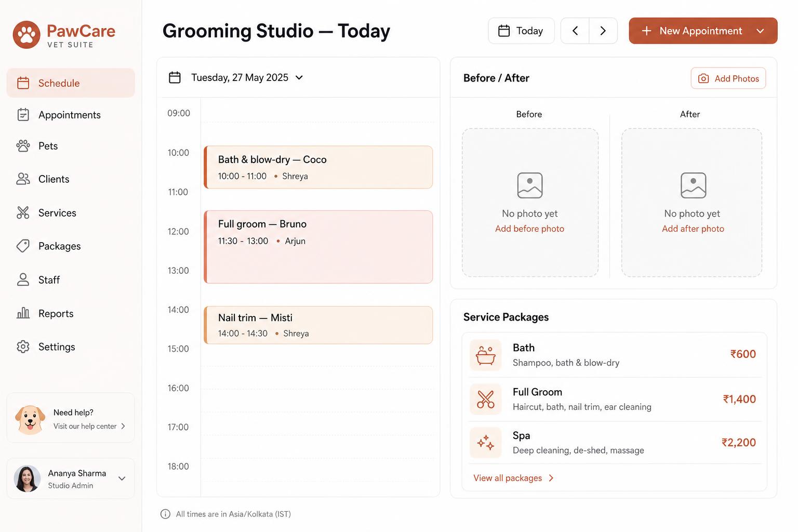
Task: Open the Reports menu item
Action: click(71, 313)
